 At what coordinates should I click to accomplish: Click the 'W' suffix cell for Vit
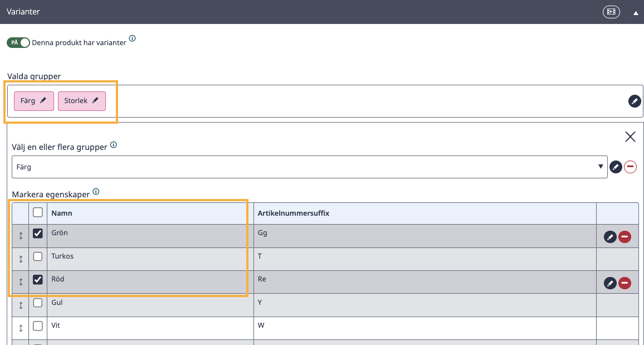tap(425, 328)
